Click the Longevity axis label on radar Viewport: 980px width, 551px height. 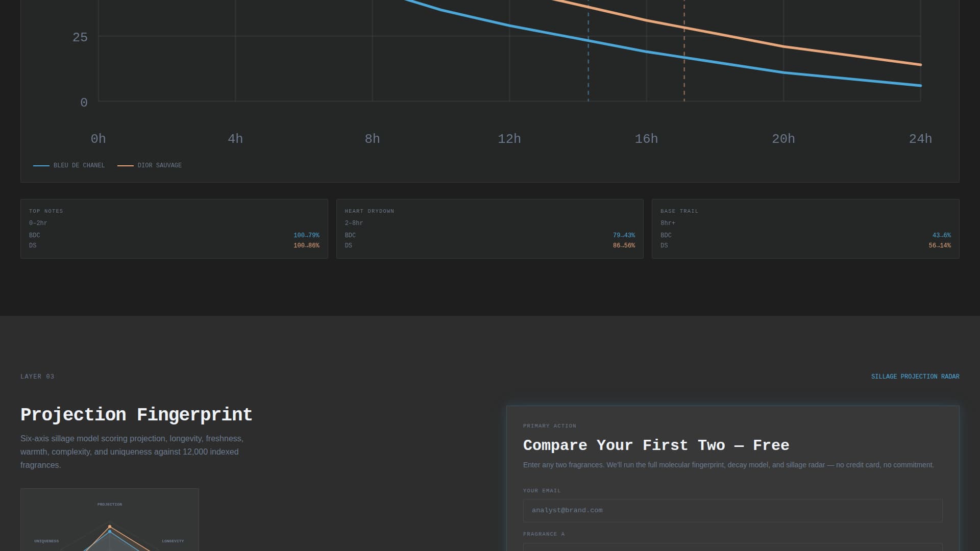[173, 541]
